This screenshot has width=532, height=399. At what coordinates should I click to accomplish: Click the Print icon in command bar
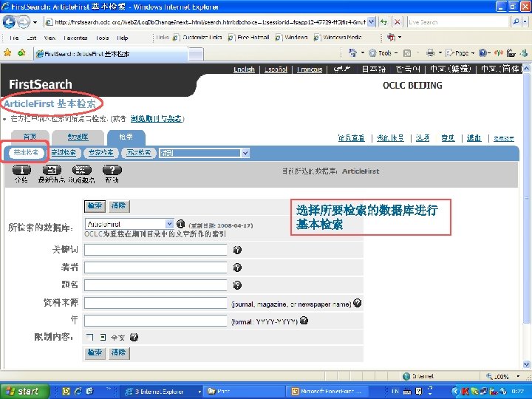click(x=431, y=52)
